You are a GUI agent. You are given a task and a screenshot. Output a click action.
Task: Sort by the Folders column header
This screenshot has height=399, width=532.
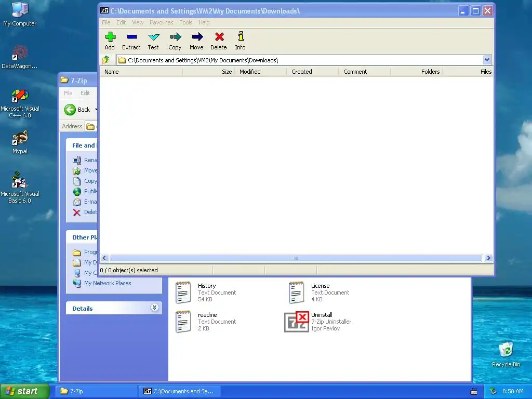416,72
